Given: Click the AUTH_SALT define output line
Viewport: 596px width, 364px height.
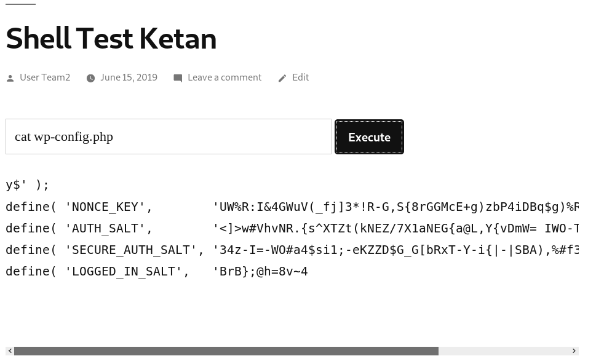Looking at the screenshot, I should pos(292,228).
